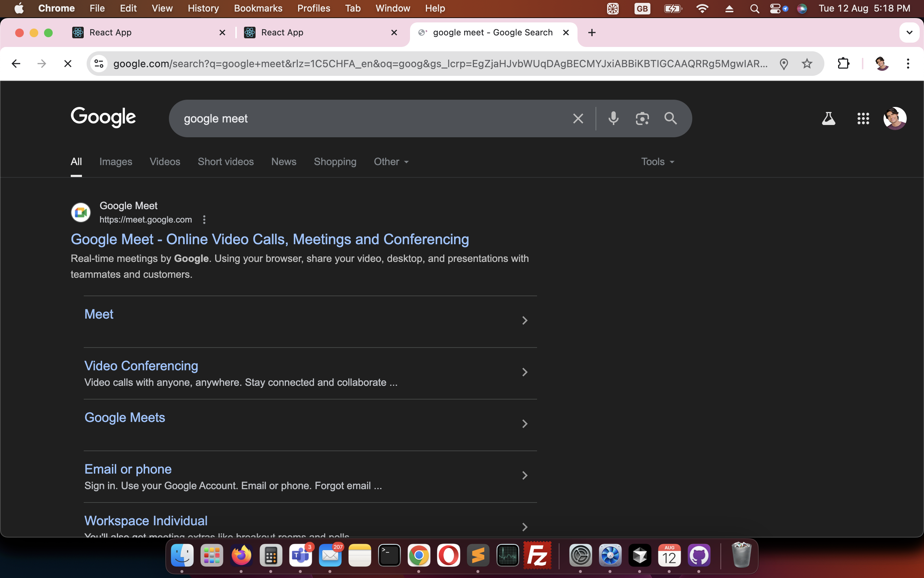Open the Tools dropdown

click(x=658, y=162)
